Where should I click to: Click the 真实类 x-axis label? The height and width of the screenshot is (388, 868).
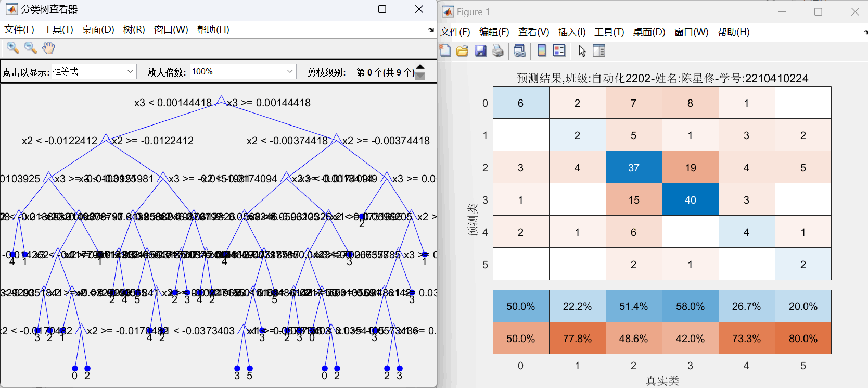[662, 381]
